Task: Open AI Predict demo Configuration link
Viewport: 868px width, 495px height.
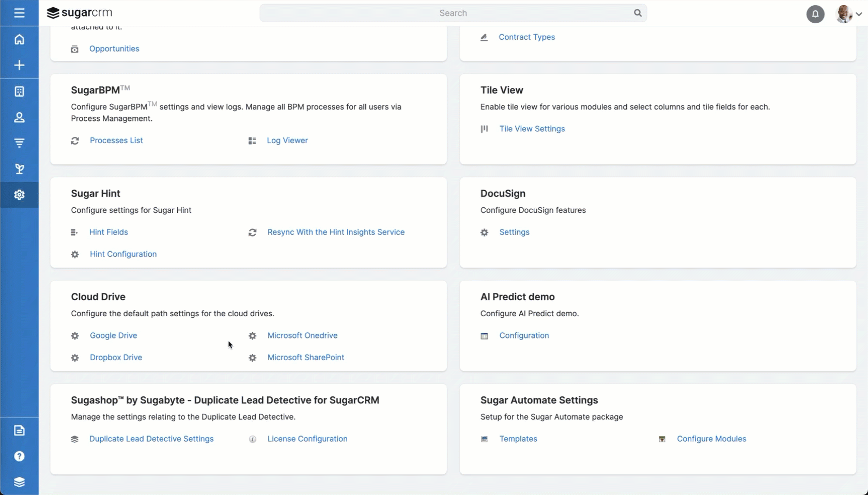Action: coord(524,335)
